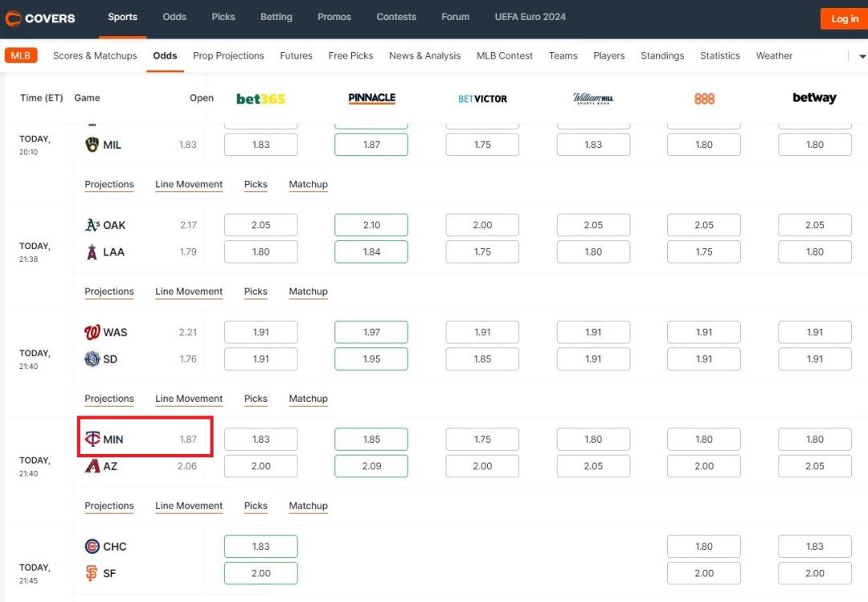Open the Odds main menu
Viewport: 868px width, 602px height.
[174, 17]
